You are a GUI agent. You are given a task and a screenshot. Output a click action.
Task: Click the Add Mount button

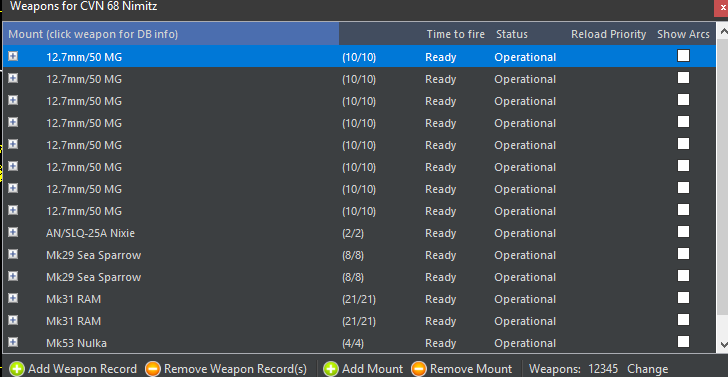[x=363, y=369]
